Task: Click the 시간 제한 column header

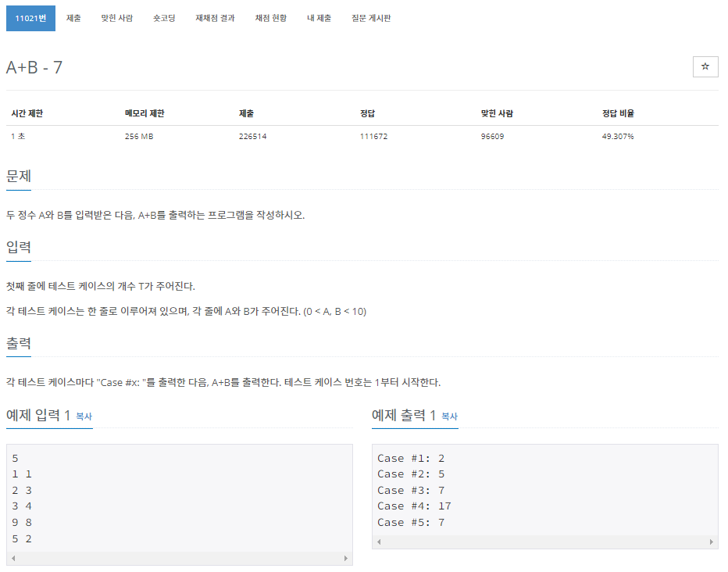Action: point(27,113)
